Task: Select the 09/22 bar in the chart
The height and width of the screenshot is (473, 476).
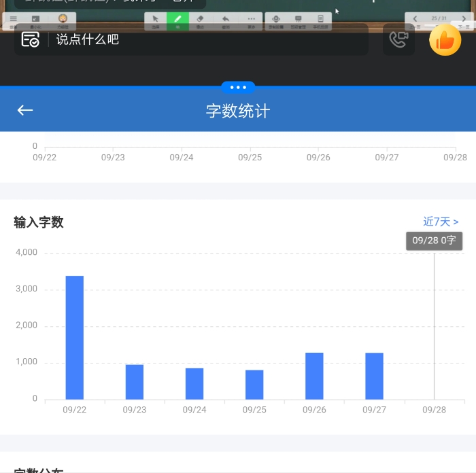Action: 74,337
